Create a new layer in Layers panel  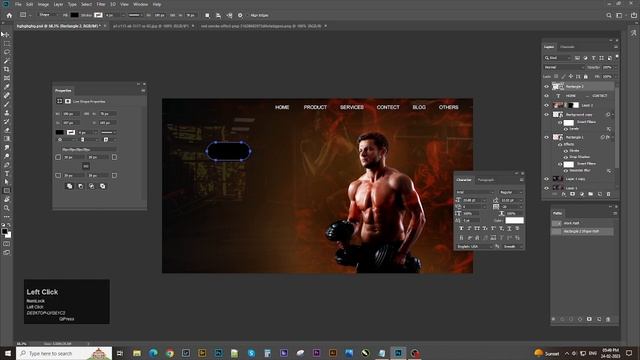point(599,194)
